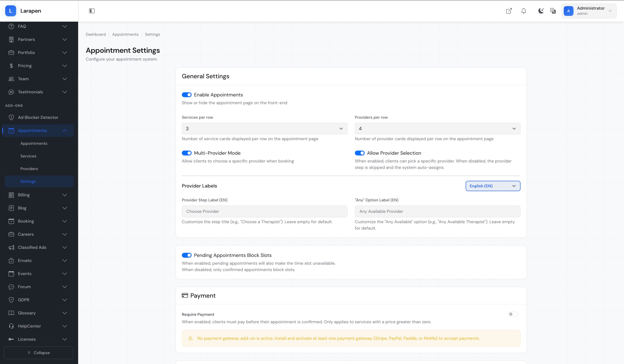Open the English (EN) language dropdown
Image resolution: width=624 pixels, height=364 pixels.
coord(493,186)
